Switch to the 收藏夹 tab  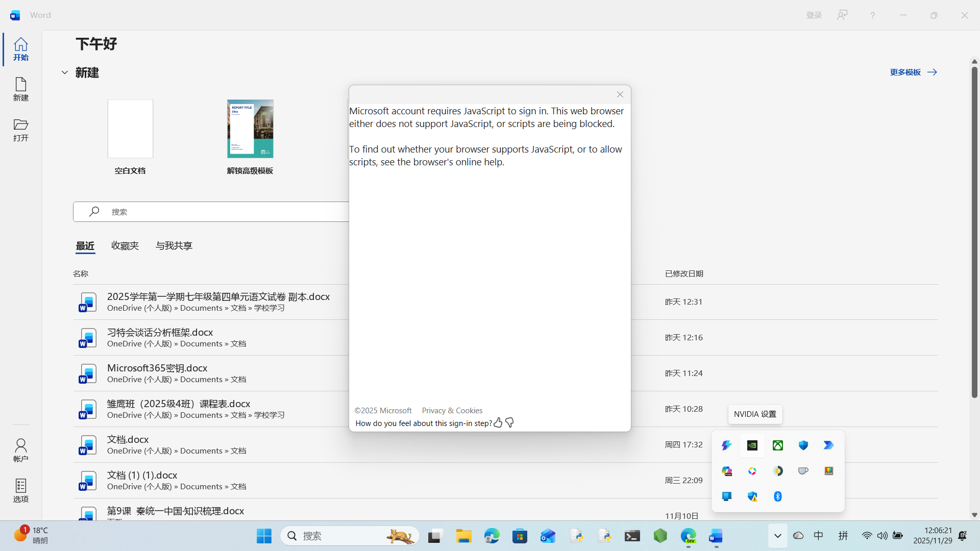coord(125,245)
